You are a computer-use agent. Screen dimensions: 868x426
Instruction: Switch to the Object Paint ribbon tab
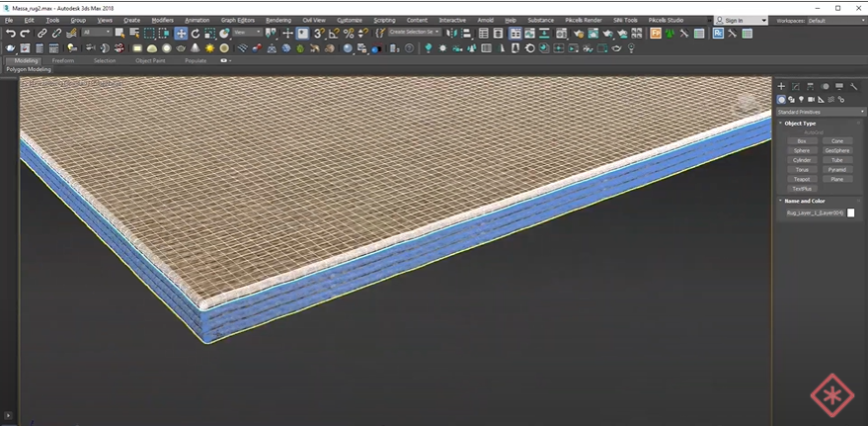[149, 60]
